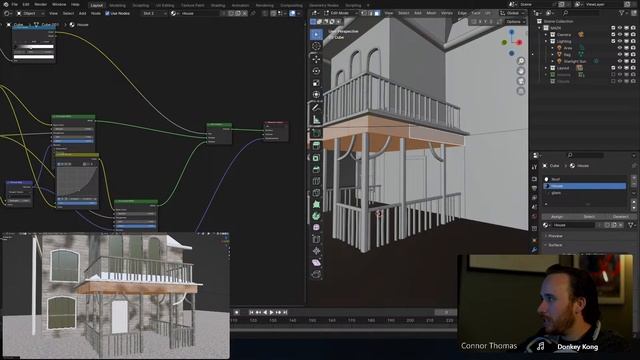Select the Shrink/Fatten tool

click(x=316, y=251)
